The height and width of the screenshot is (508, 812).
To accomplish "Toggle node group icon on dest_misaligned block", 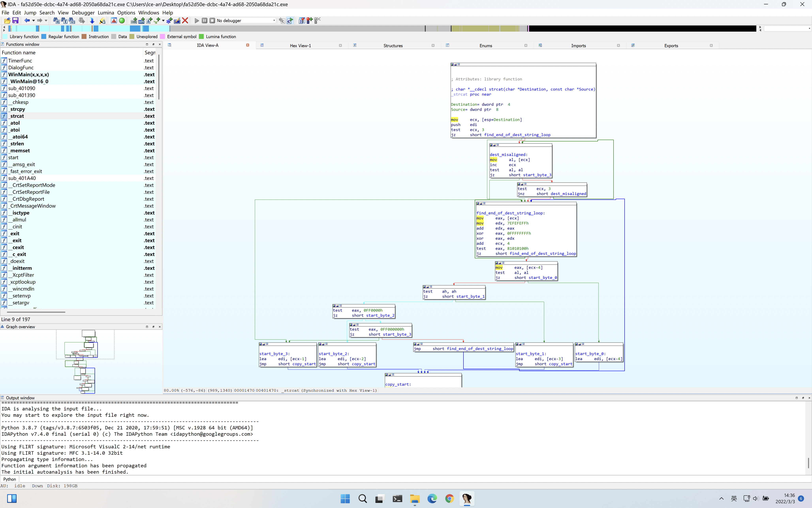I will (x=498, y=145).
